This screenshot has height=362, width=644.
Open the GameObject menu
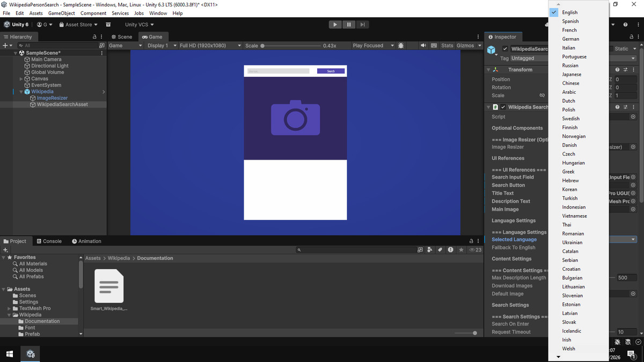[x=61, y=13]
